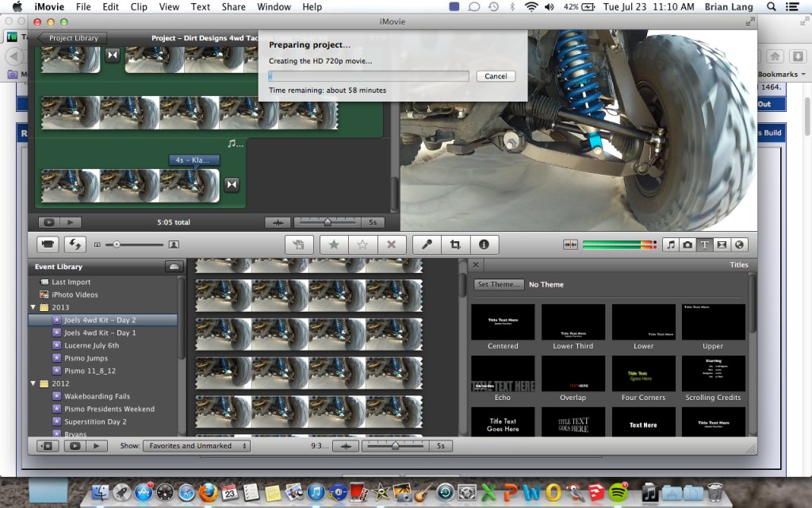Enter full screen with the iMovie window arrows
Image resolution: width=812 pixels, height=508 pixels.
(750, 21)
